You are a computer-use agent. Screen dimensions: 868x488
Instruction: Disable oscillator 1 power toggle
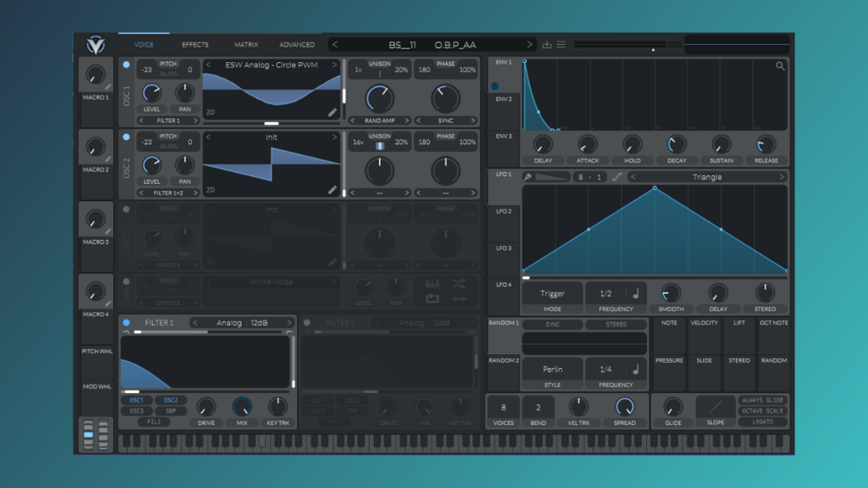(126, 65)
